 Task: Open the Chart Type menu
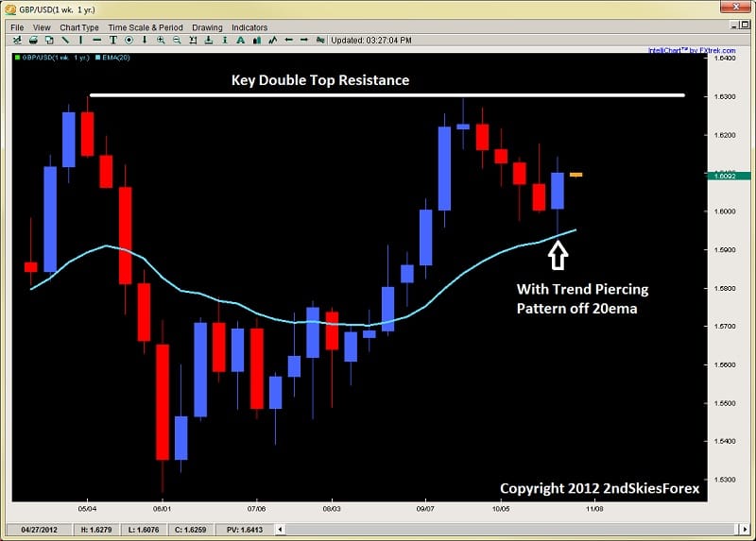click(79, 27)
